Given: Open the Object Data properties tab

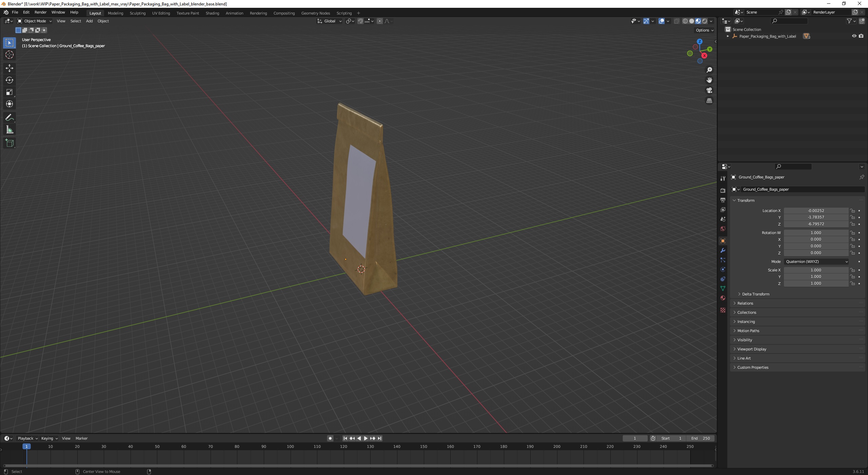Looking at the screenshot, I should 723,288.
